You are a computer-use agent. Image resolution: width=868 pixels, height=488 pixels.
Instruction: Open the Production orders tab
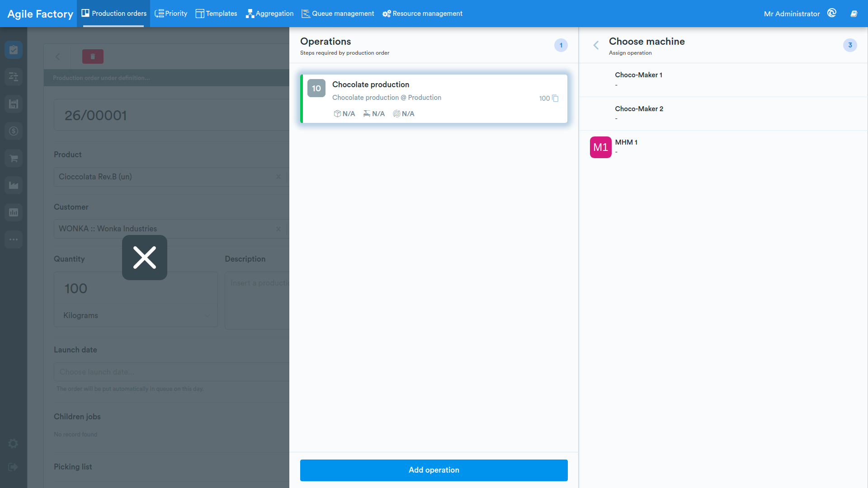pos(114,14)
